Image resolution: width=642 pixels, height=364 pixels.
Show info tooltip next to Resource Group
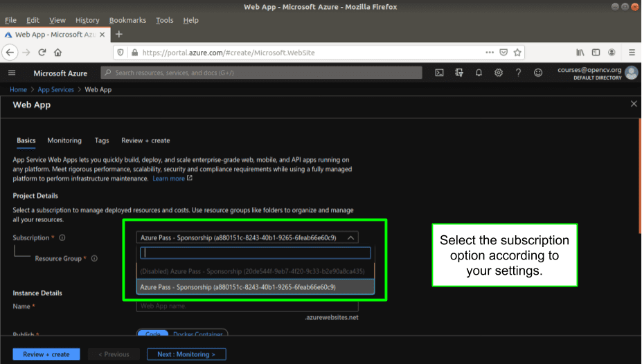pyautogui.click(x=94, y=259)
